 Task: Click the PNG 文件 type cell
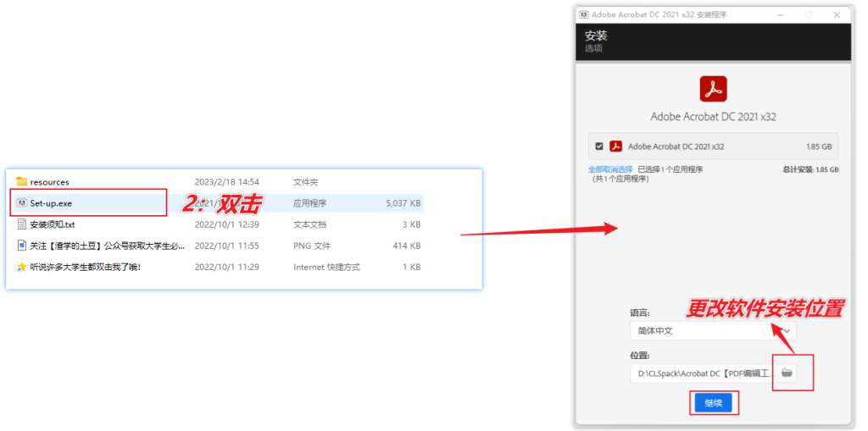click(310, 246)
